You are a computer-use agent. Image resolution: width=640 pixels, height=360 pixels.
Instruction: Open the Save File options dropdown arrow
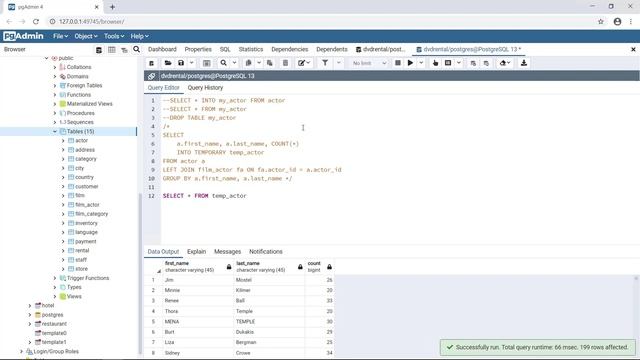coord(191,63)
